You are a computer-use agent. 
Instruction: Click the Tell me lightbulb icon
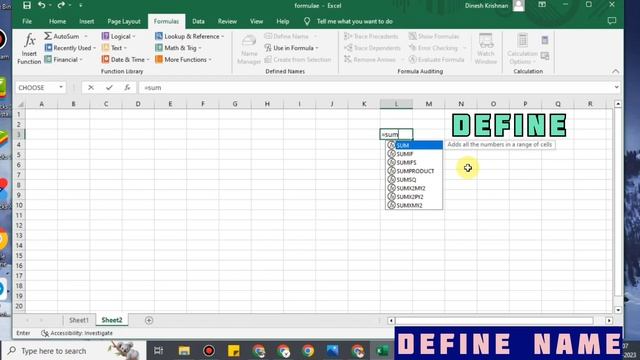click(307, 21)
